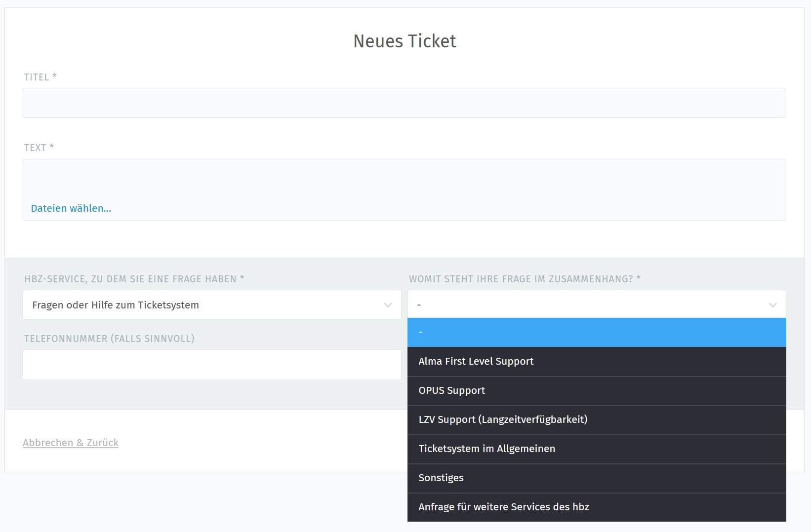Click inside the Text message area
The image size is (811, 532).
[404, 180]
